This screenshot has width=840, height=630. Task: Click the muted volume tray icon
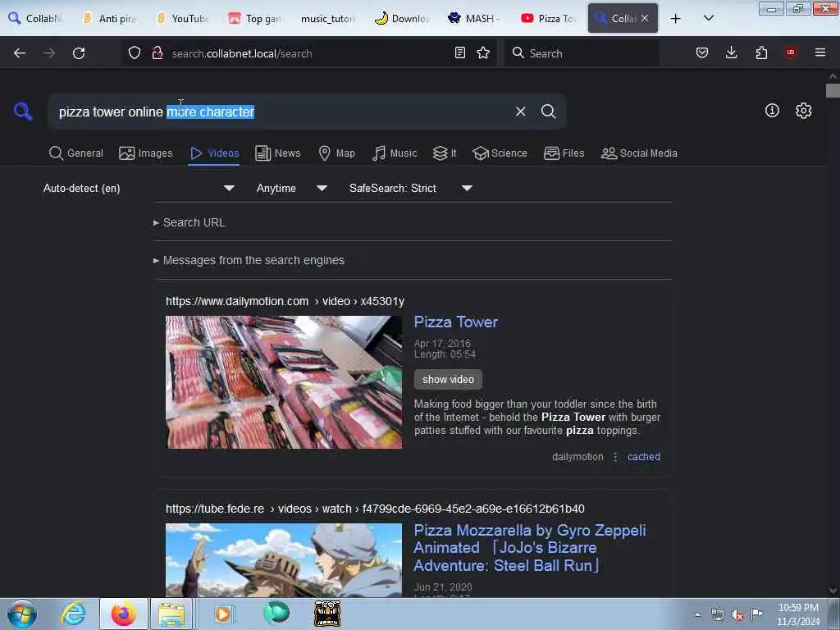click(737, 615)
